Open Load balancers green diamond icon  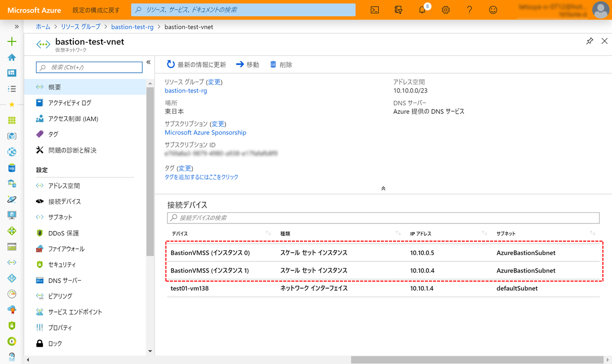pos(12,231)
